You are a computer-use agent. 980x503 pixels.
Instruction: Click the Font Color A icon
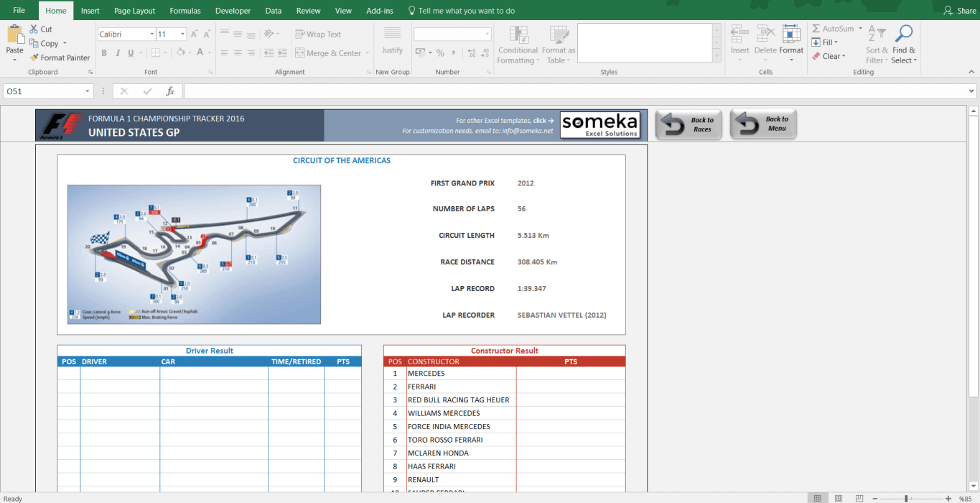click(200, 53)
